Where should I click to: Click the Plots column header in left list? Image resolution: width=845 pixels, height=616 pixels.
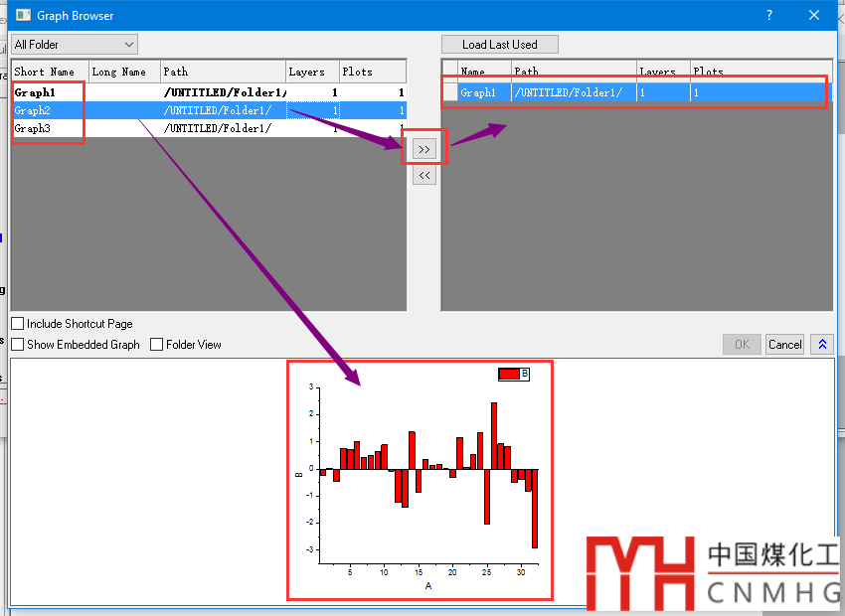pos(373,72)
